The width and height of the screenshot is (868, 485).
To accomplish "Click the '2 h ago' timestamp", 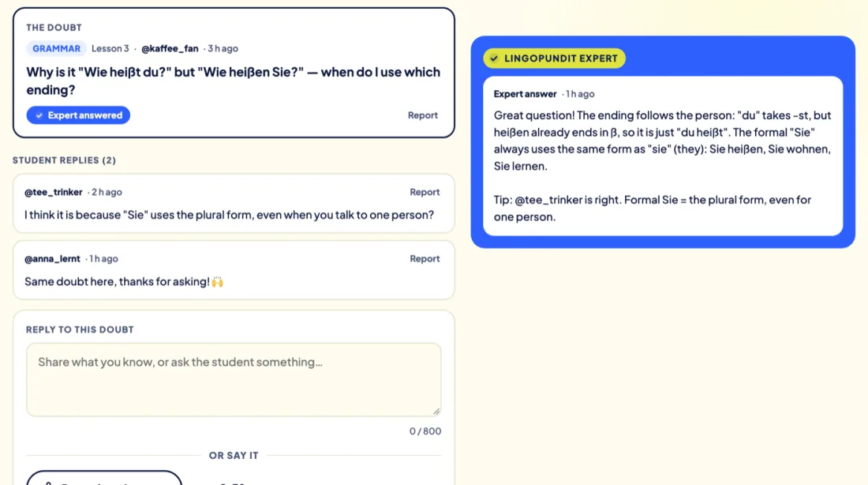I will [x=107, y=192].
